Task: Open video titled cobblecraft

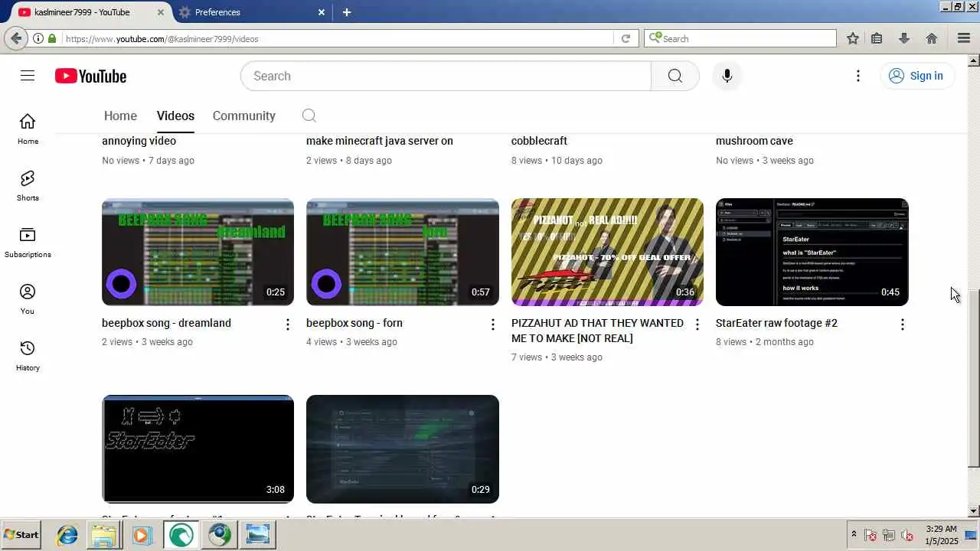Action: tap(539, 141)
